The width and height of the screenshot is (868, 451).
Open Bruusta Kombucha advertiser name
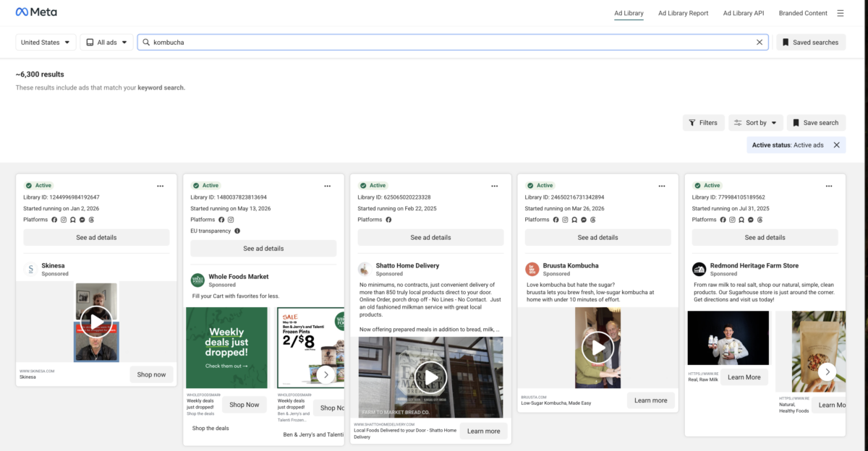pos(571,266)
